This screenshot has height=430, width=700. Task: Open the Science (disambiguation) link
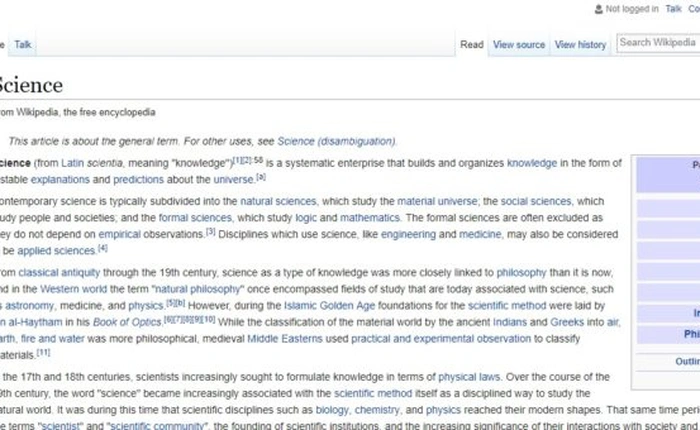coord(336,142)
